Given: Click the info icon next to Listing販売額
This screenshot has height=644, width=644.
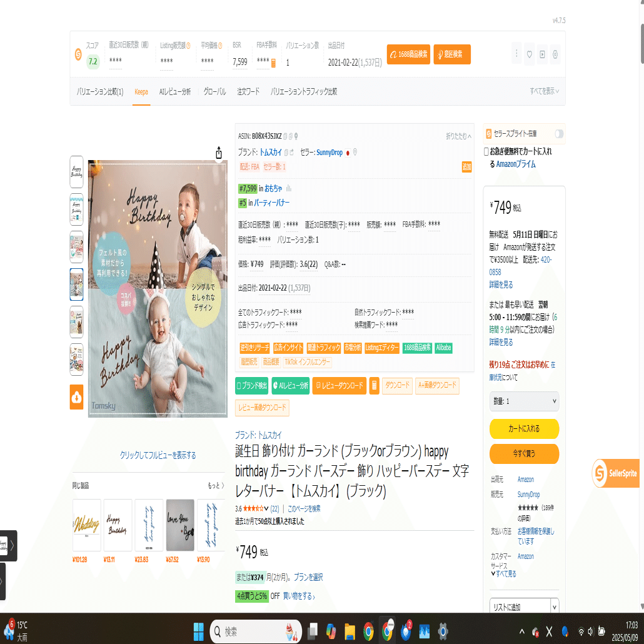Looking at the screenshot, I should tap(189, 46).
